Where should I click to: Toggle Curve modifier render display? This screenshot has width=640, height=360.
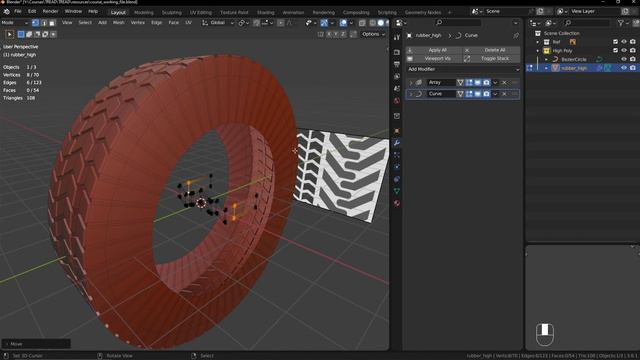click(x=486, y=94)
